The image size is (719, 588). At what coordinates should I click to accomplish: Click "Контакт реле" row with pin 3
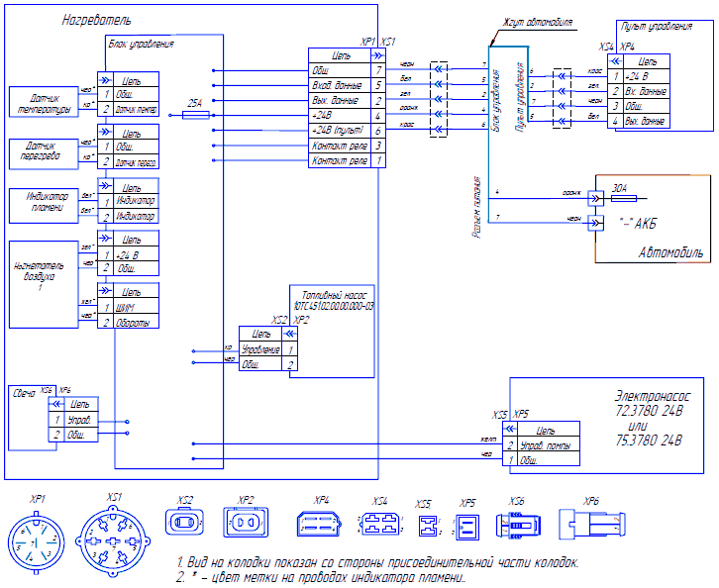tap(347, 146)
